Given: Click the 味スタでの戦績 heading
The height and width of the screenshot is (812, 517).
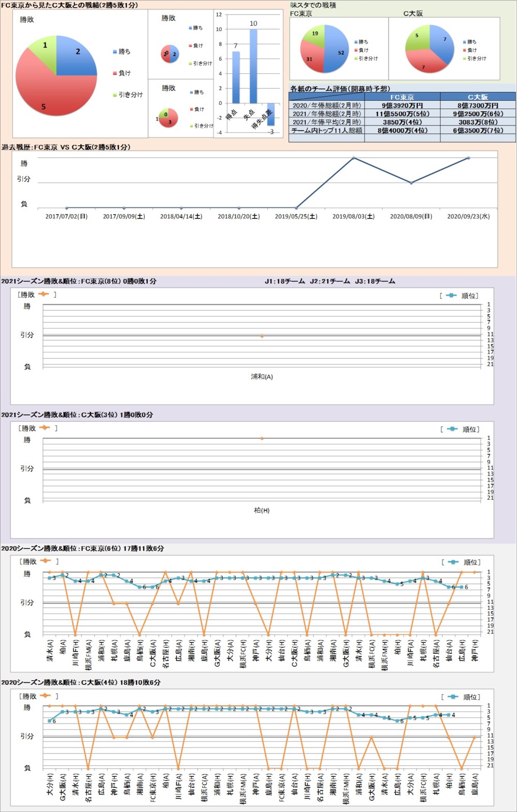Looking at the screenshot, I should tap(313, 5).
